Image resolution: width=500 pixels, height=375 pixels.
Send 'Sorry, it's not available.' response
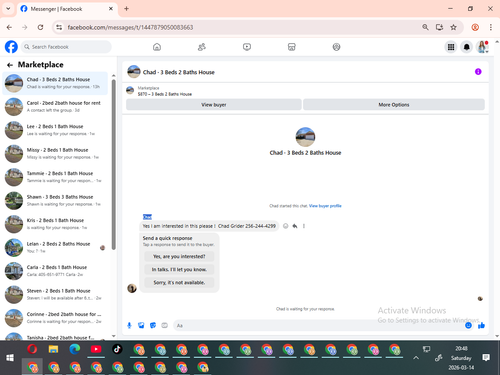tap(179, 282)
